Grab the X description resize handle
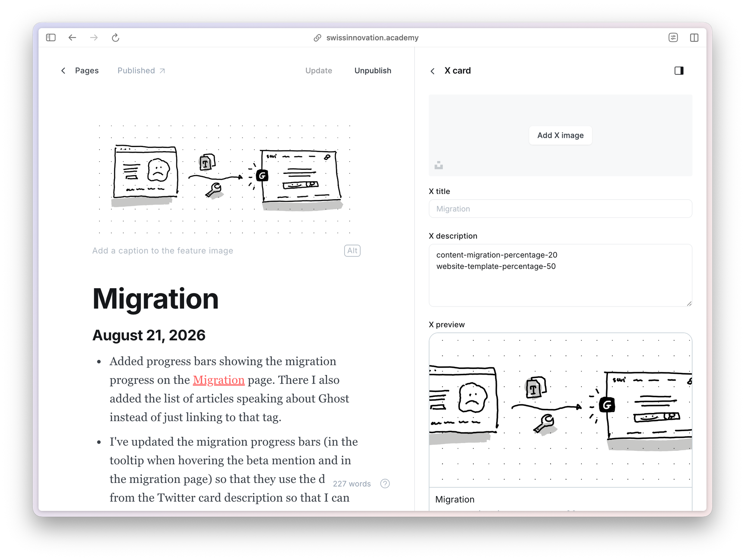The width and height of the screenshot is (745, 560). pyautogui.click(x=689, y=304)
